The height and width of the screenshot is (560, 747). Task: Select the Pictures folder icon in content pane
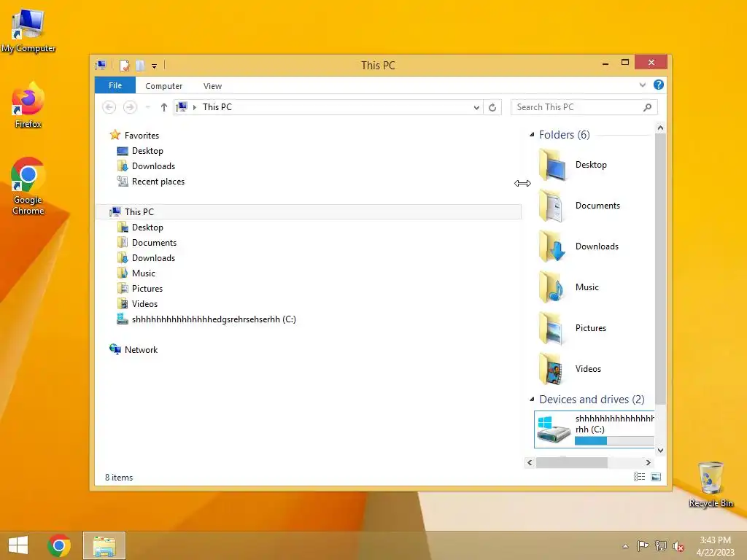[x=553, y=328]
